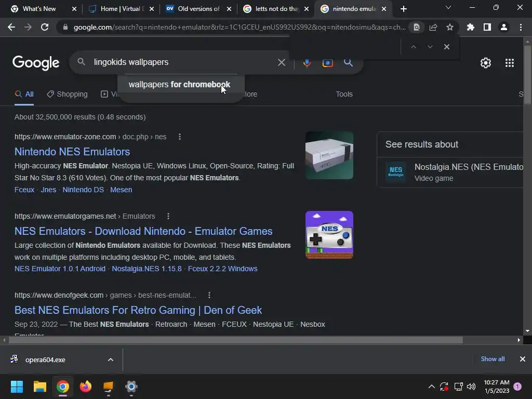The height and width of the screenshot is (399, 532).
Task: Select the All results filter
Action: coord(24,95)
